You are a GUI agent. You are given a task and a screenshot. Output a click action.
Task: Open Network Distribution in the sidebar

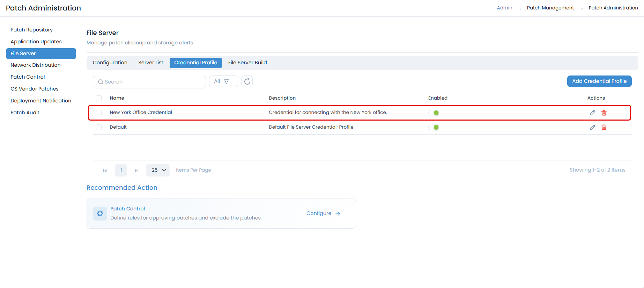click(x=36, y=65)
